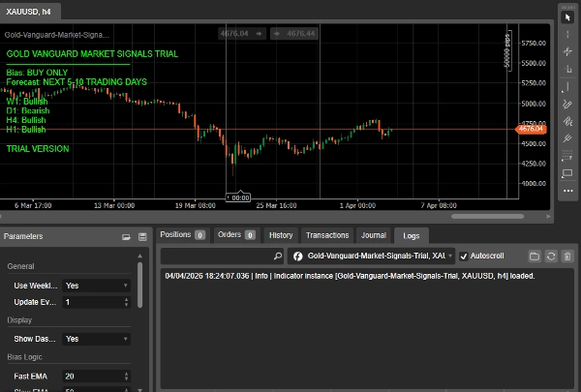
Task: Click the Gold-Vanguard-Market-Signa... indicator label on chart
Action: click(57, 35)
